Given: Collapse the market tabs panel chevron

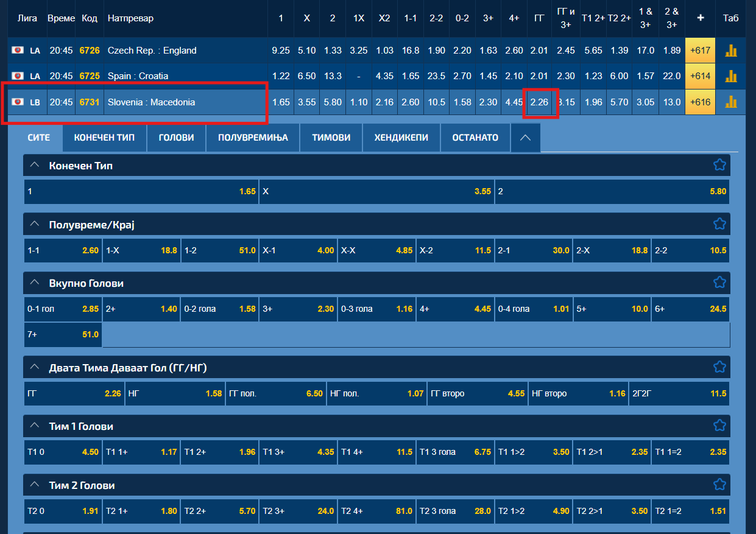Looking at the screenshot, I should point(526,138).
